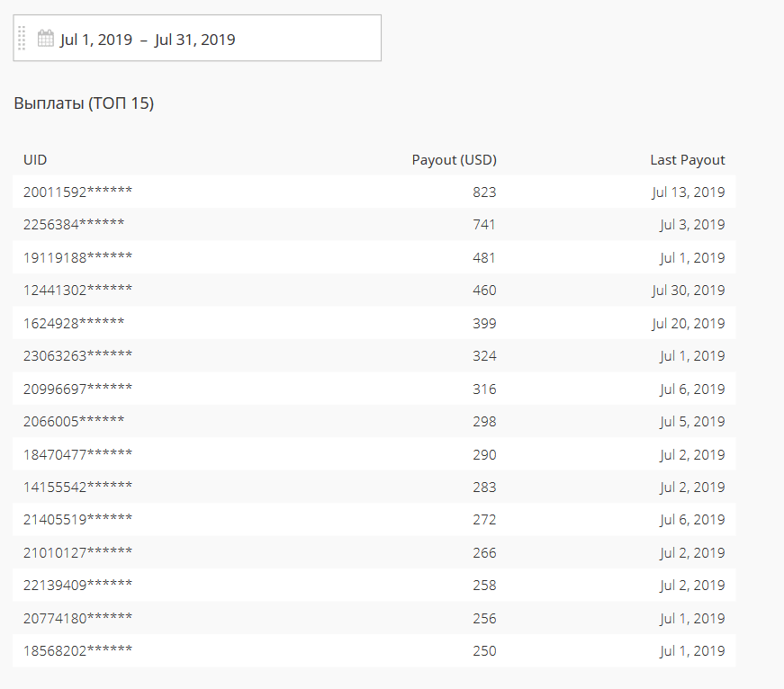This screenshot has width=784, height=689.
Task: Select UID 1624928******
Action: [x=74, y=323]
